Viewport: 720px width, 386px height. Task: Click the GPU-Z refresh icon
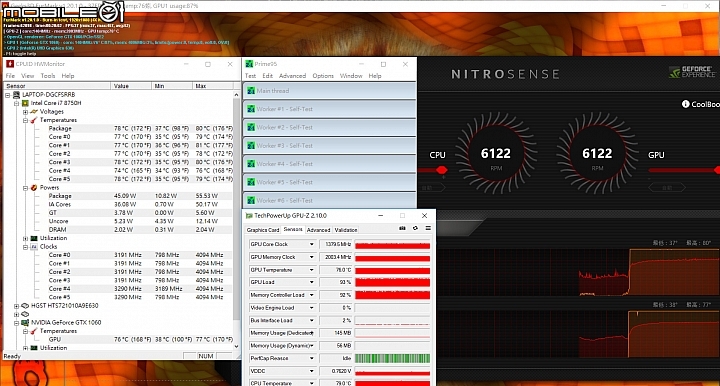click(415, 228)
